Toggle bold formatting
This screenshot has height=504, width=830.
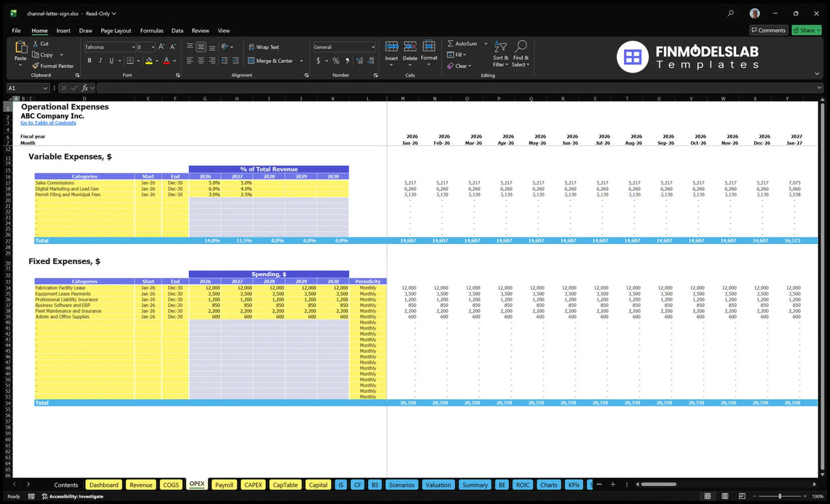coord(90,61)
